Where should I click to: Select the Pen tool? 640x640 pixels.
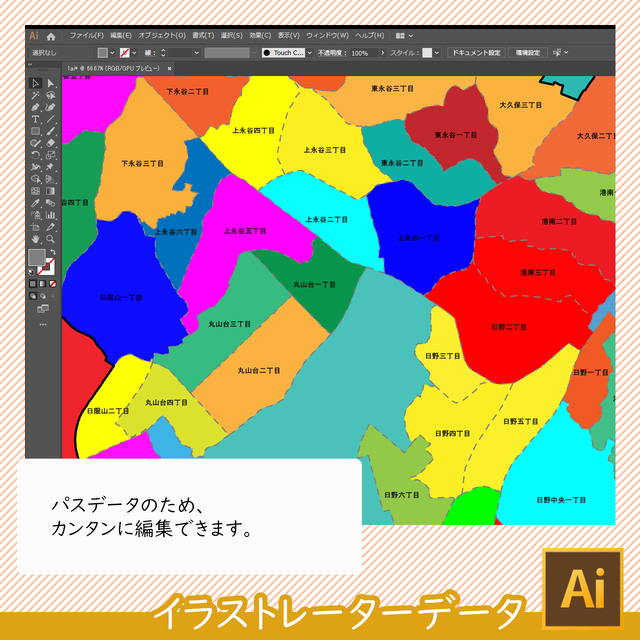[x=36, y=107]
